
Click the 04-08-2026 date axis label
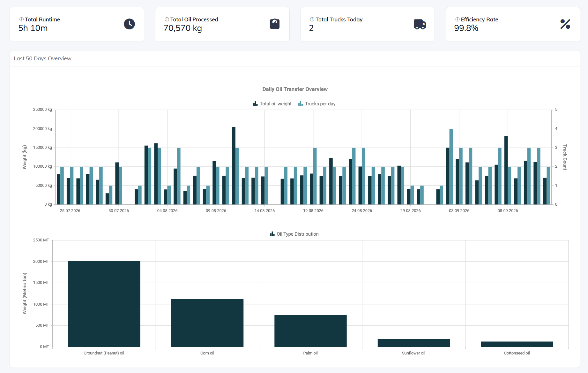click(167, 211)
